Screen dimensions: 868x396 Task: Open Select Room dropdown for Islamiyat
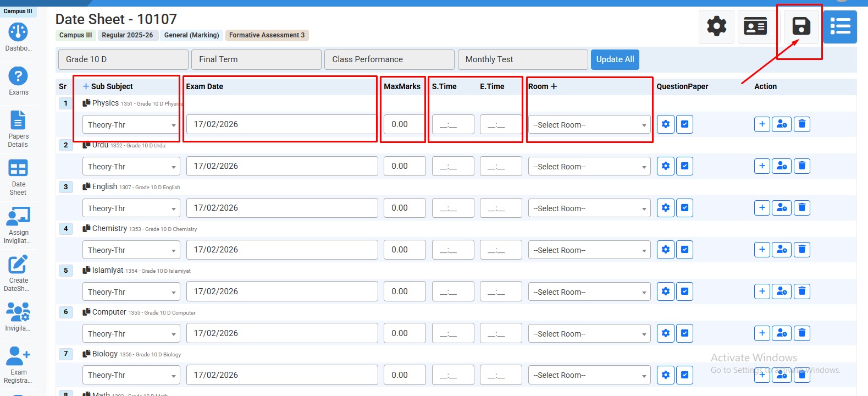coord(589,292)
